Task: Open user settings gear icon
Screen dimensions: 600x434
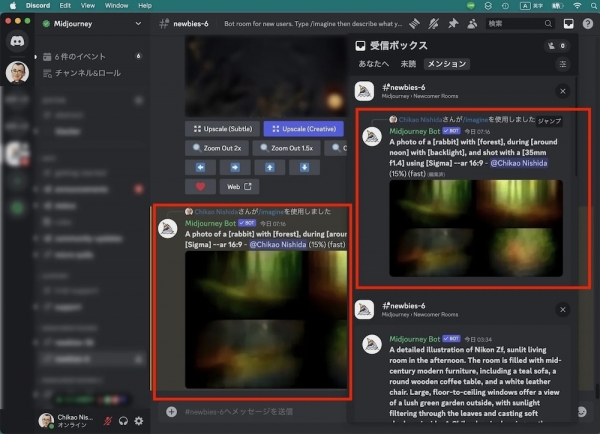Action: [139, 420]
